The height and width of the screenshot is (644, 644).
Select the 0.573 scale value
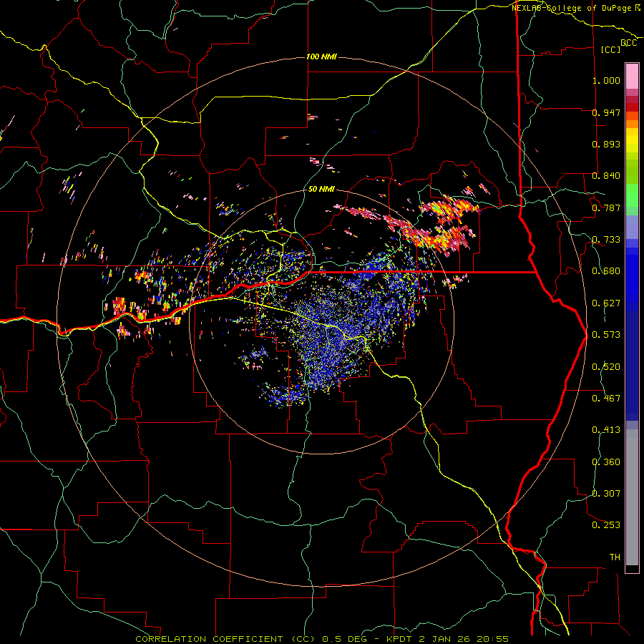point(606,335)
